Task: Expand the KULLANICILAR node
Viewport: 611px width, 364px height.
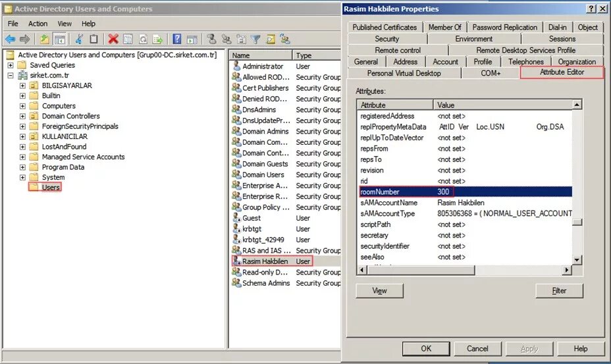Action: click(x=22, y=136)
